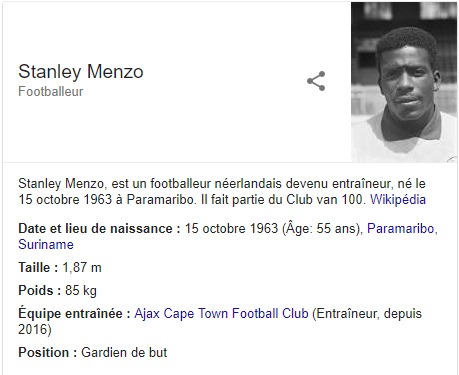Click the 'Équipe entraînée' label
This screenshot has width=459, height=375.
click(74, 313)
